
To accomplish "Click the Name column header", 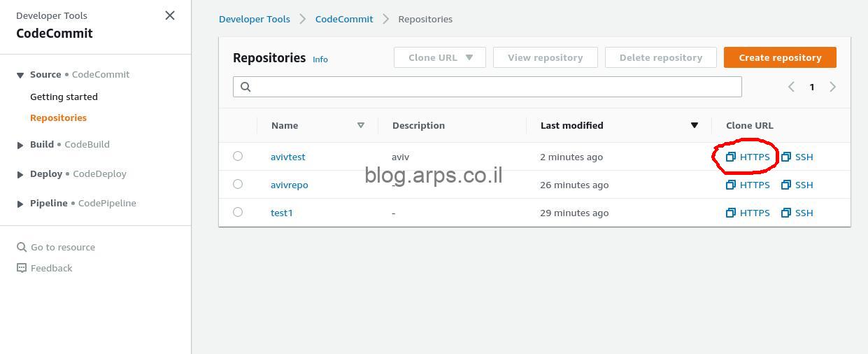I will click(285, 125).
